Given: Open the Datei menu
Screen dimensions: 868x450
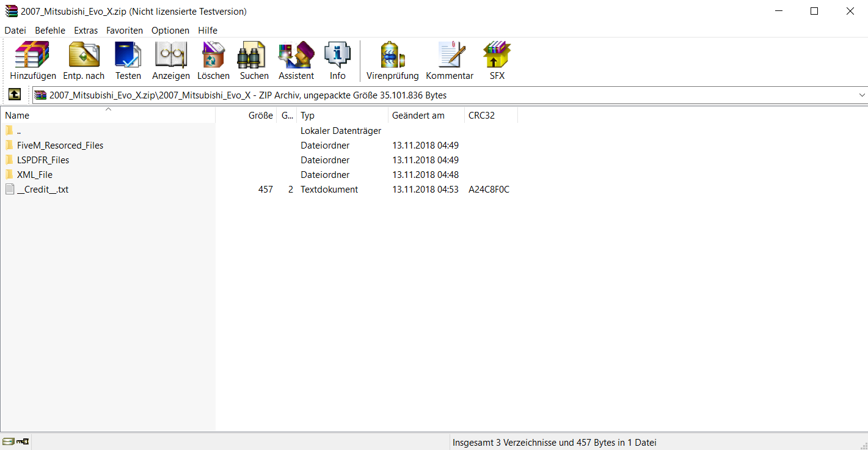Looking at the screenshot, I should 15,30.
